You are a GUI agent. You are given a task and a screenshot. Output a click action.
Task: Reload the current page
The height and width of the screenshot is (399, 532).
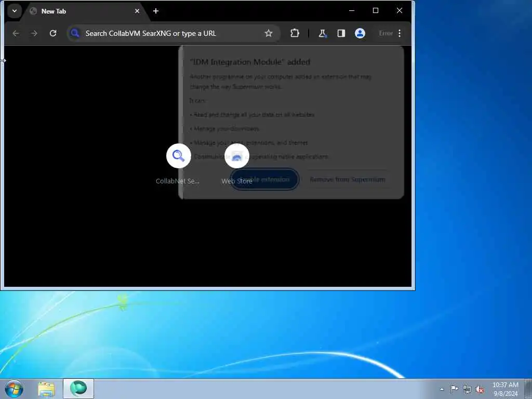pos(53,33)
